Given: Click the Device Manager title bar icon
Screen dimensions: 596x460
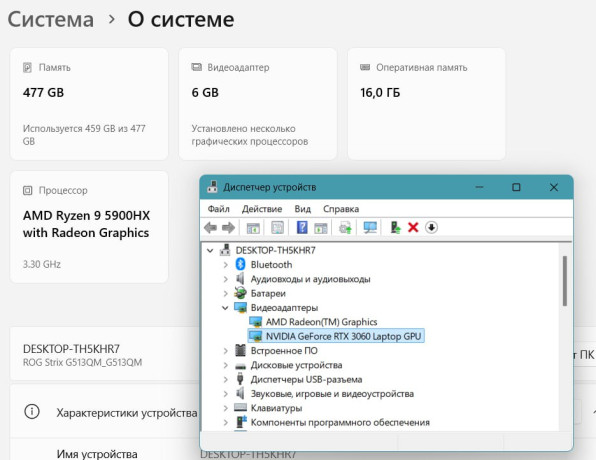Looking at the screenshot, I should point(212,187).
